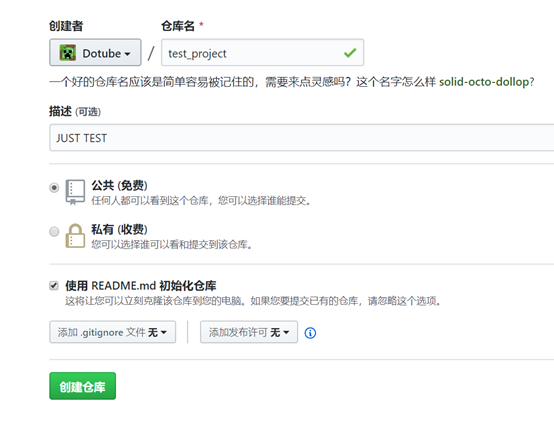554x429 pixels.
Task: Click the 使用 README.md 初始化仓库 label
Action: pyautogui.click(x=141, y=286)
